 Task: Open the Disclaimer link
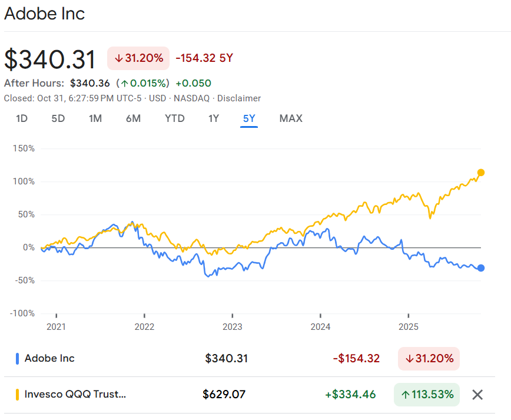pos(239,98)
